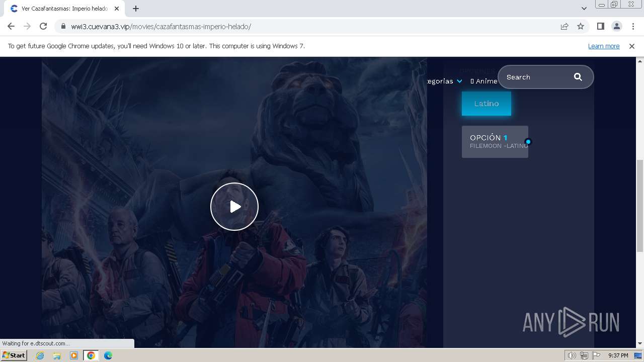This screenshot has width=644, height=362.
Task: Share this page icon
Action: pos(565,26)
